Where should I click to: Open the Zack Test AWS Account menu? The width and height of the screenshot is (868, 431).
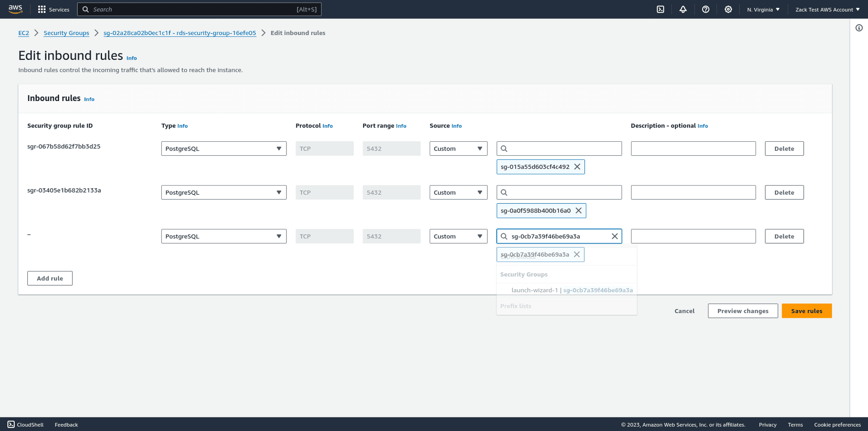click(827, 9)
